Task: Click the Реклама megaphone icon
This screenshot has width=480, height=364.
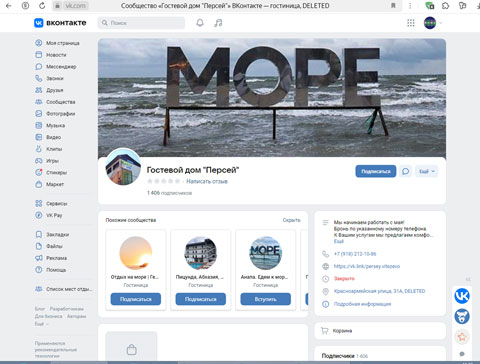Action: click(x=39, y=258)
